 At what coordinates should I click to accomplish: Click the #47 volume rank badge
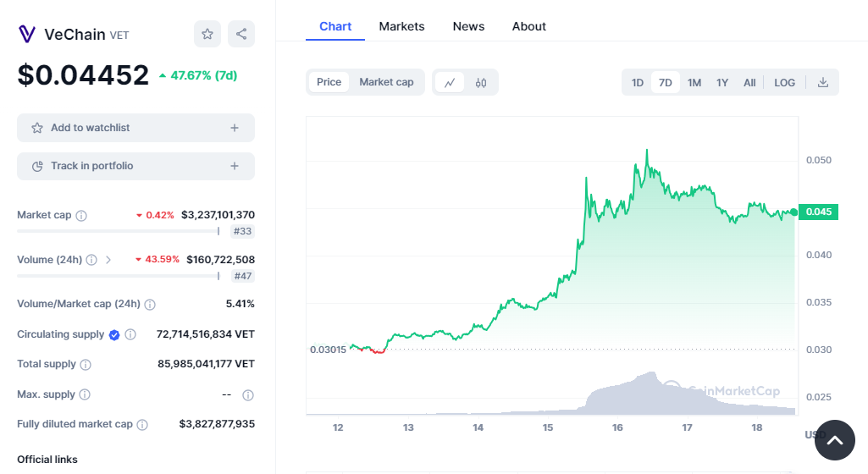242,276
